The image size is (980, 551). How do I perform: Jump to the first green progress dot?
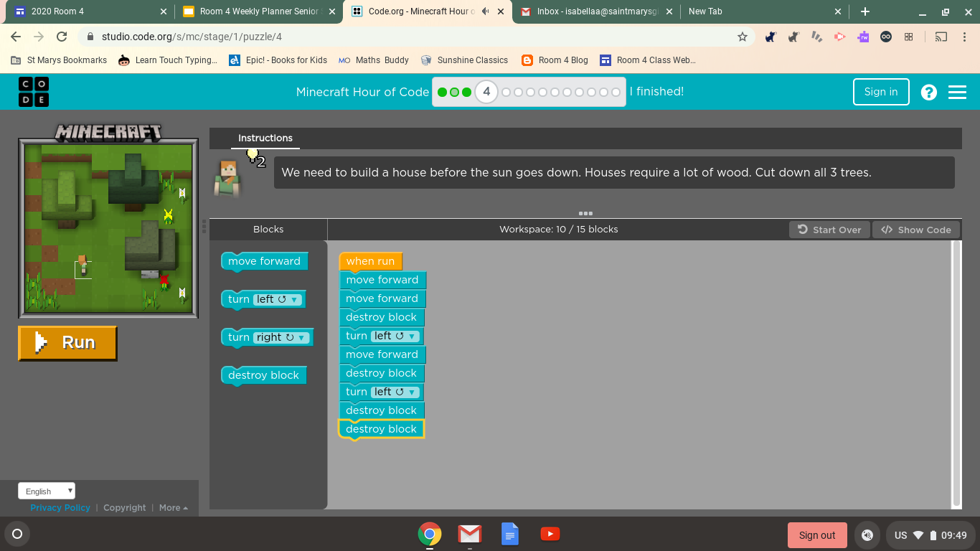tap(442, 92)
